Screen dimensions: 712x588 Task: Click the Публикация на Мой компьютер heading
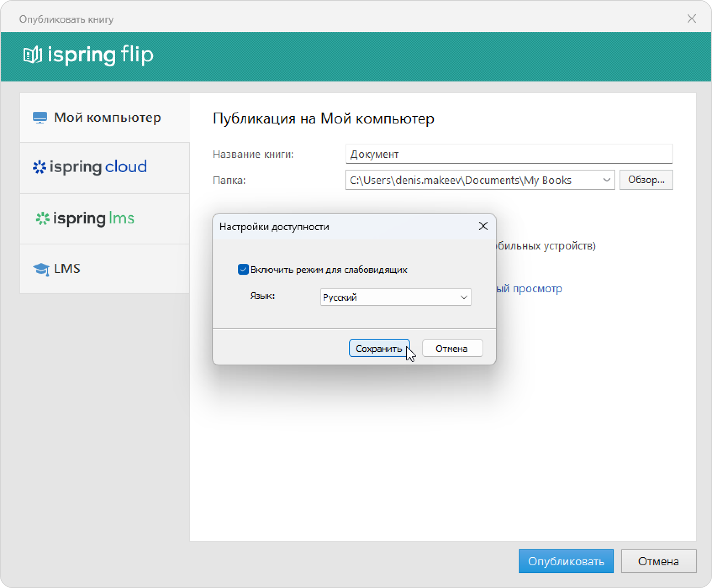(x=324, y=118)
